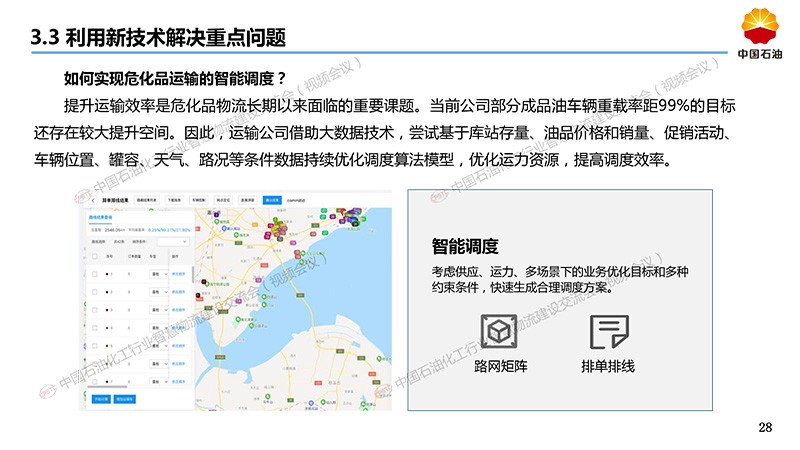Tick the checkbox for route row 7
The height and width of the screenshot is (450, 800).
94,382
